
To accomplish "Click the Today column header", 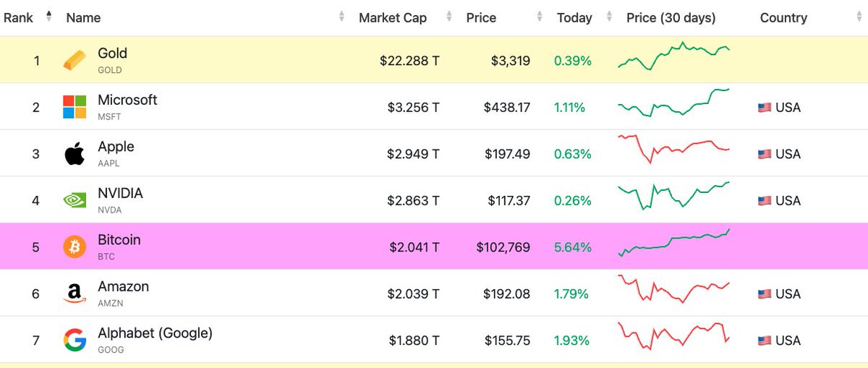I will pos(574,17).
